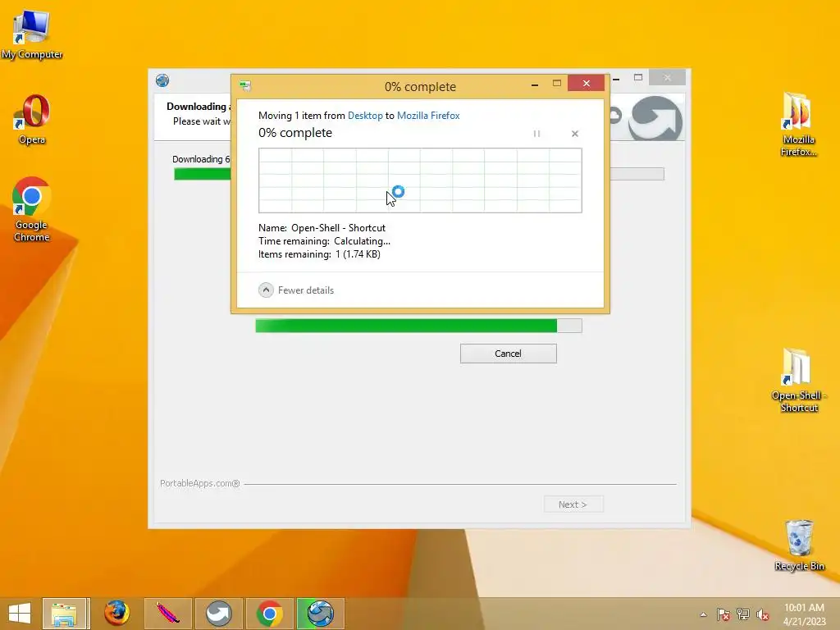This screenshot has height=630, width=840.
Task: Click the Cancel button in the installer
Action: 508,354
